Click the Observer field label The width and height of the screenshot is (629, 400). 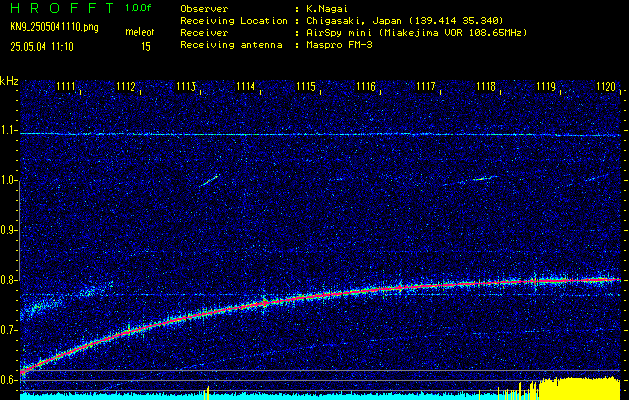coord(204,9)
